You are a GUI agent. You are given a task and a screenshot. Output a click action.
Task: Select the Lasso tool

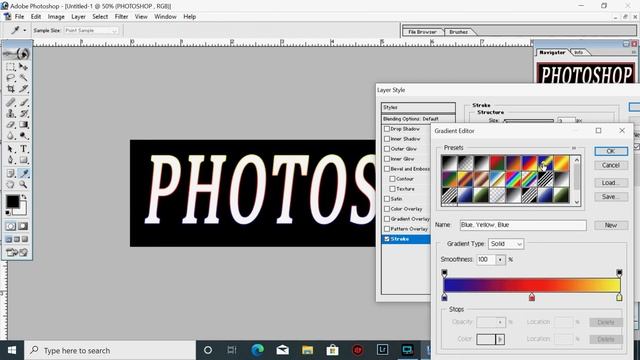click(x=11, y=78)
